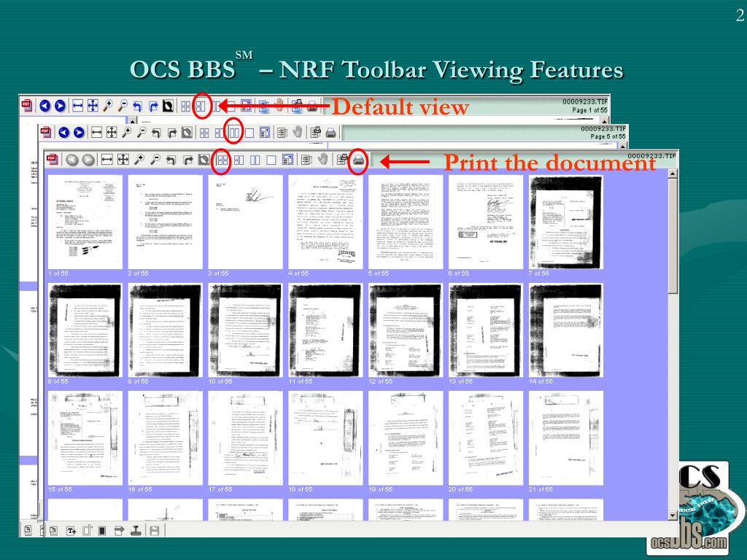
Task: Select single-page view in middle window
Action: (249, 133)
